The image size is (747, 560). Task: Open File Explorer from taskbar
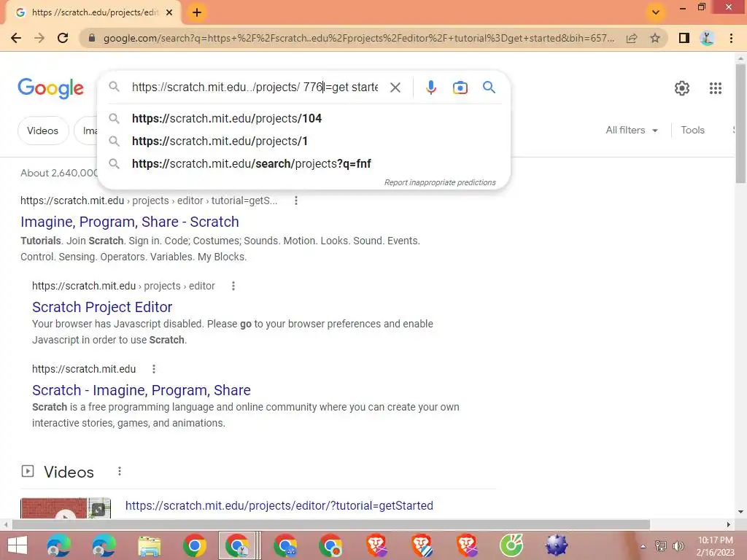(x=149, y=545)
